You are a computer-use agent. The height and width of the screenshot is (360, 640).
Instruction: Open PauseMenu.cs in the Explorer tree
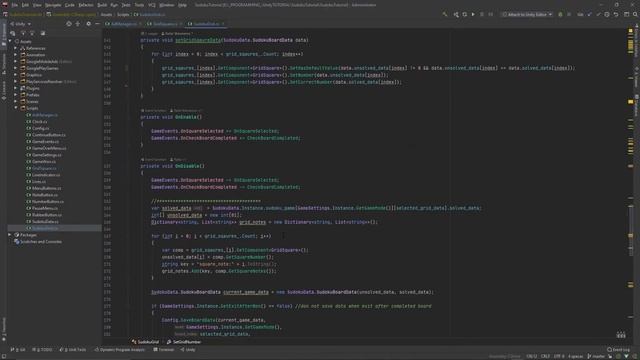(44, 208)
